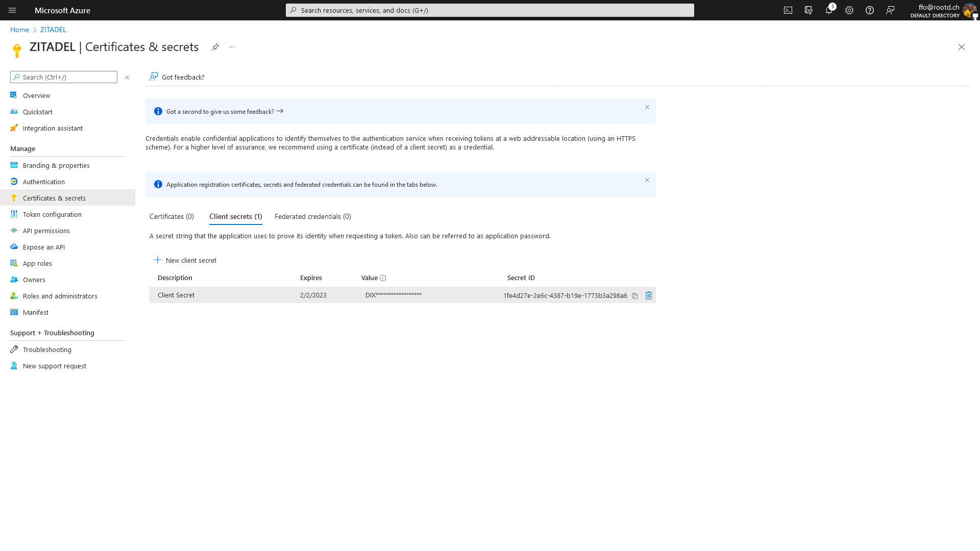Open the directories and subscriptions filter icon
The image size is (980, 551).
point(808,10)
